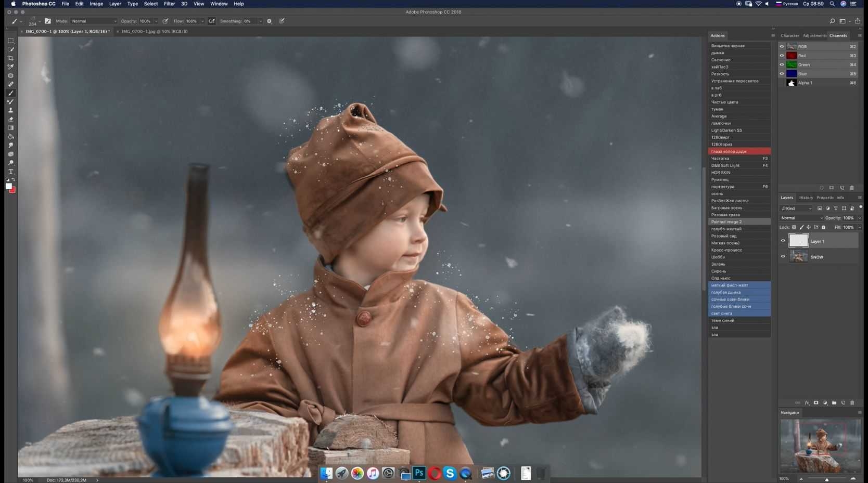Click the Navigator preview thumbnail
868x483 pixels.
pyautogui.click(x=820, y=446)
